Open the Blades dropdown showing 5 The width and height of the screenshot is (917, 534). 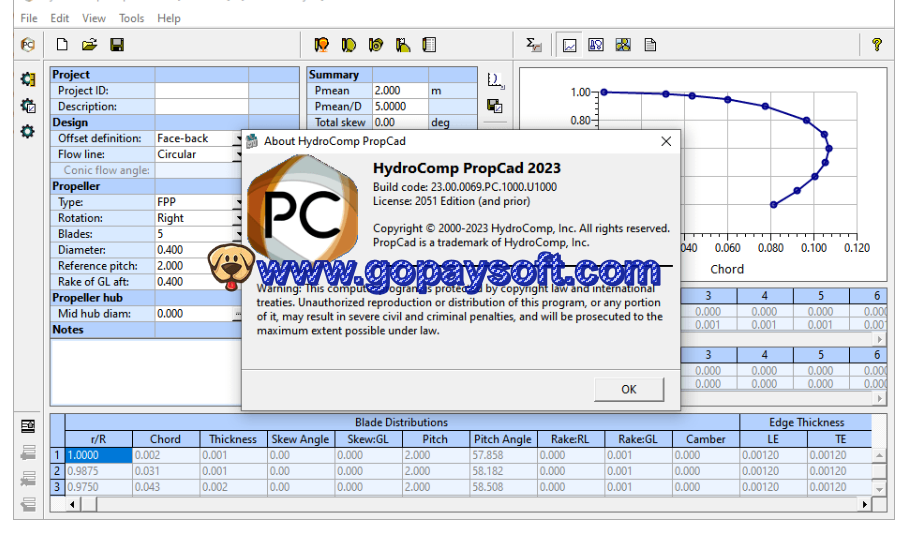click(238, 234)
